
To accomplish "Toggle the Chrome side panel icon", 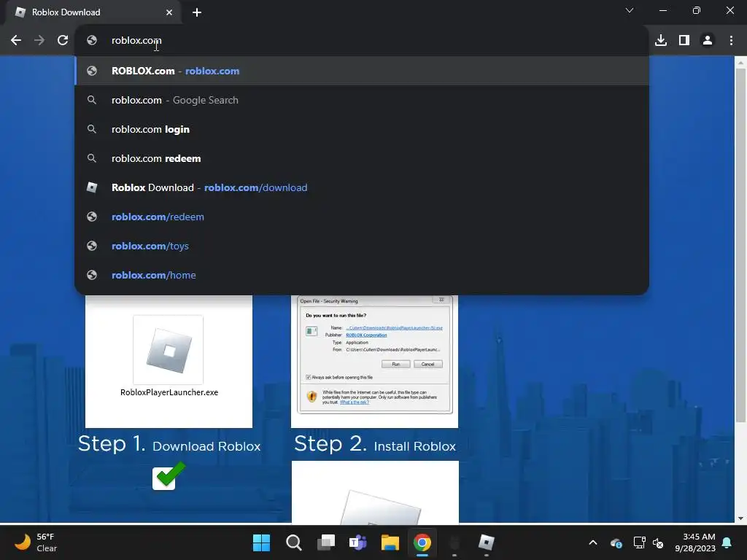I will pyautogui.click(x=684, y=41).
